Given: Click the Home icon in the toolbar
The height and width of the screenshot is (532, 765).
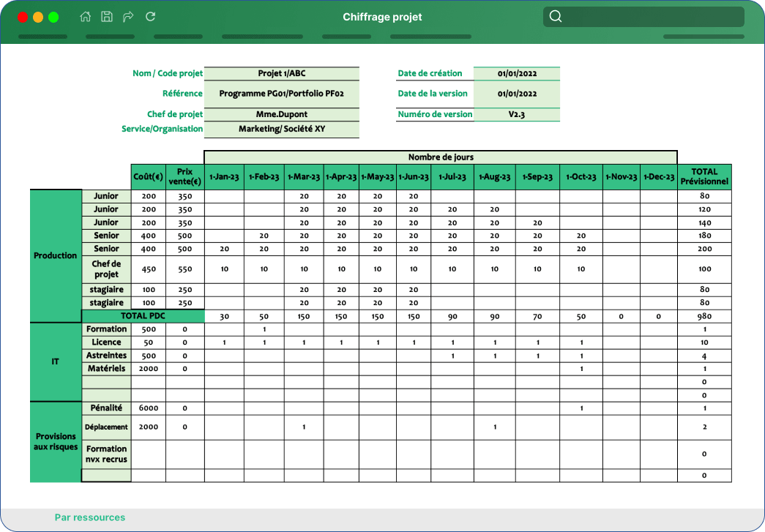Looking at the screenshot, I should click(85, 16).
